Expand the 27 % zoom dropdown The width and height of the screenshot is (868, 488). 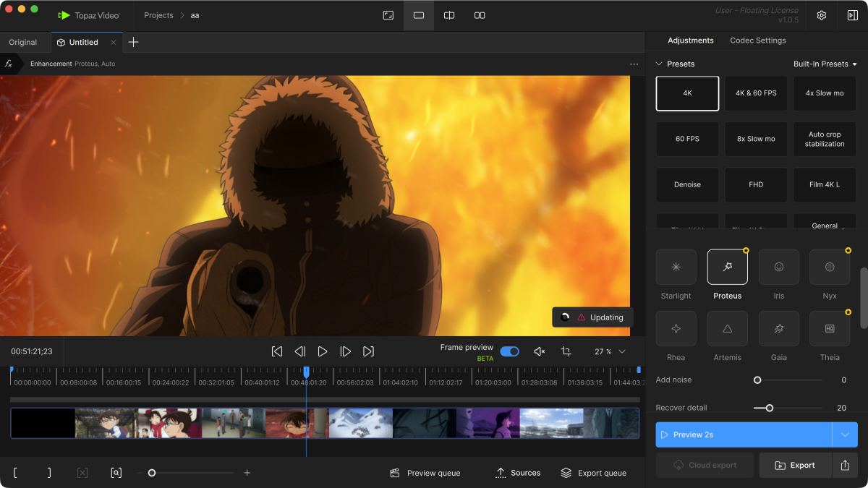click(621, 351)
